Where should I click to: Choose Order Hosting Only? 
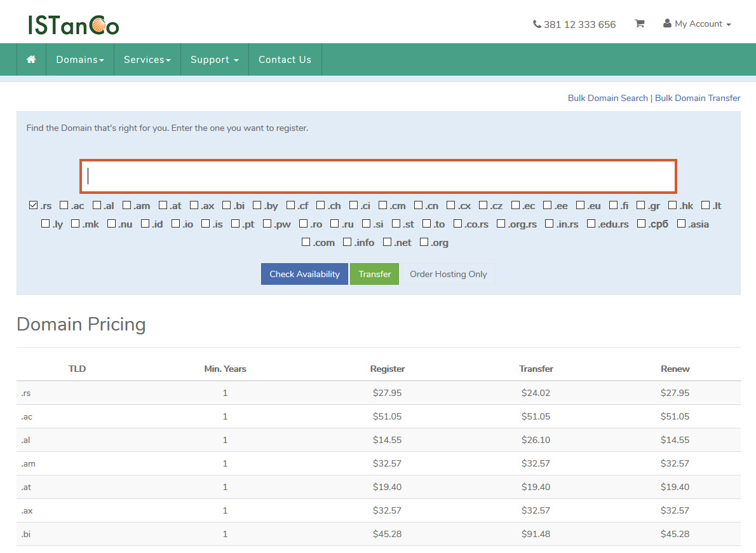point(449,274)
